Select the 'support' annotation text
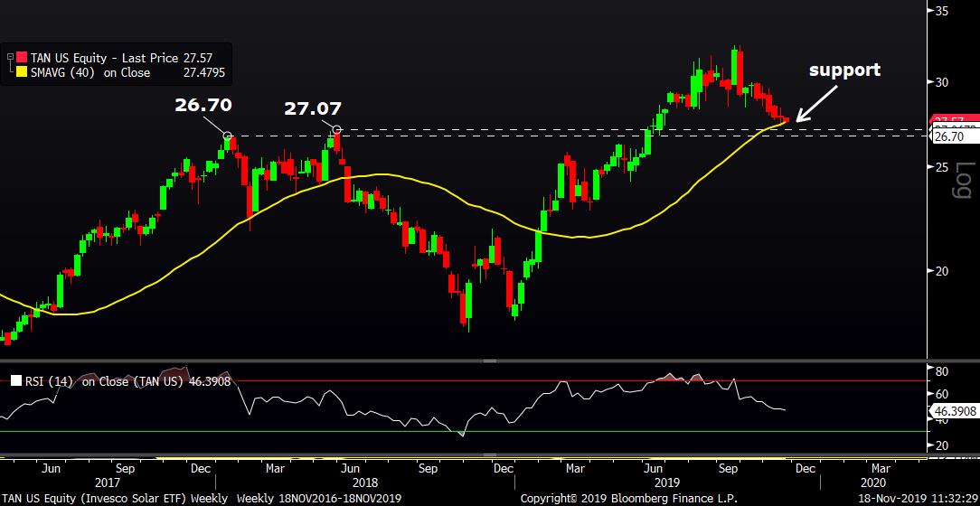The image size is (980, 506). 845,70
